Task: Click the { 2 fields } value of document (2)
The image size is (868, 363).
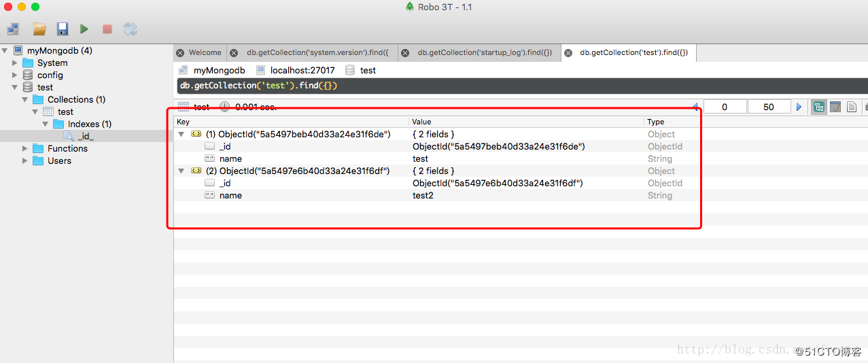Action: tap(434, 171)
